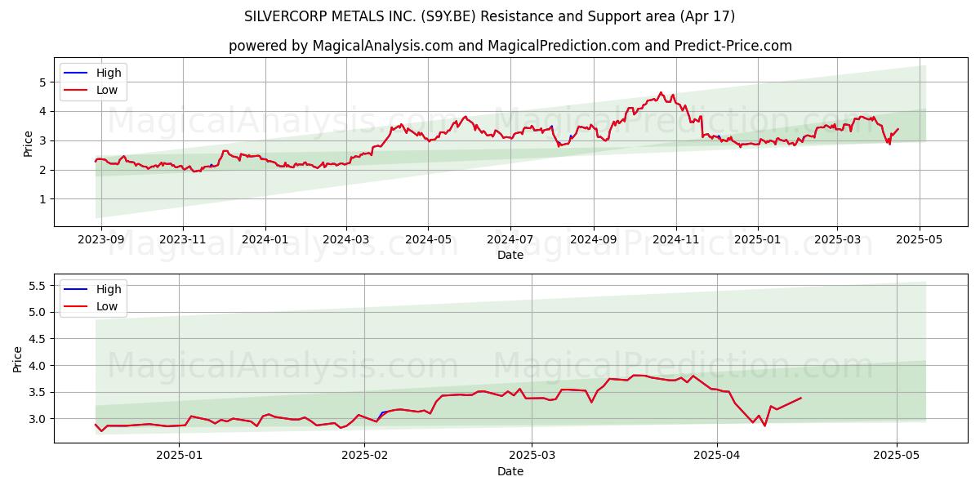980x490 pixels.
Task: Click the 'Date' axis label under top chart
Action: point(510,256)
